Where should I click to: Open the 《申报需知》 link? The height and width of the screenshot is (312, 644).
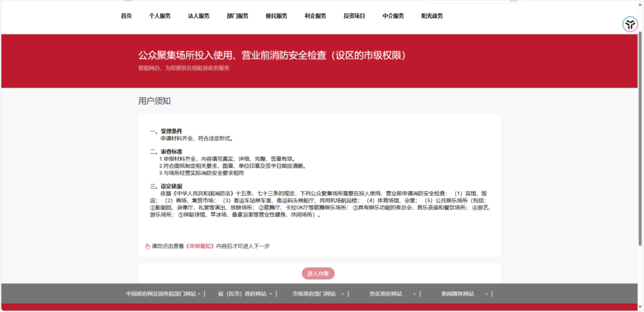pos(200,246)
